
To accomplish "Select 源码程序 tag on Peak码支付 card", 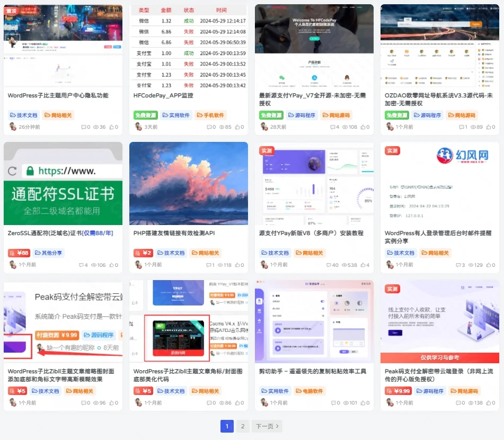I will tap(430, 391).
